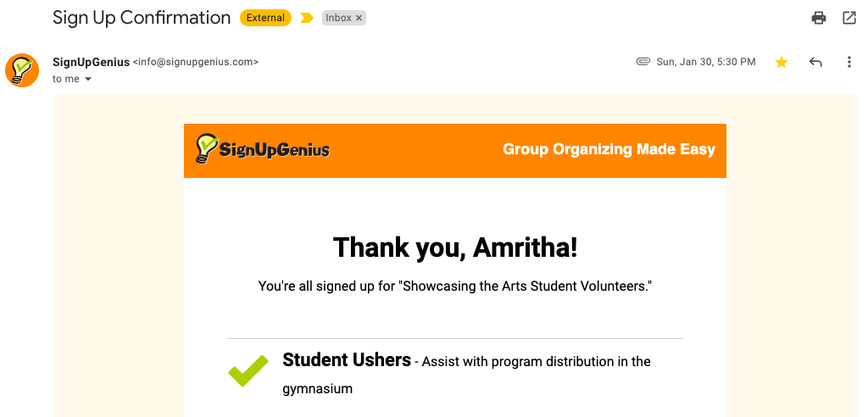This screenshot has width=868, height=417.
Task: Toggle the yellow importance marker
Action: click(x=307, y=18)
